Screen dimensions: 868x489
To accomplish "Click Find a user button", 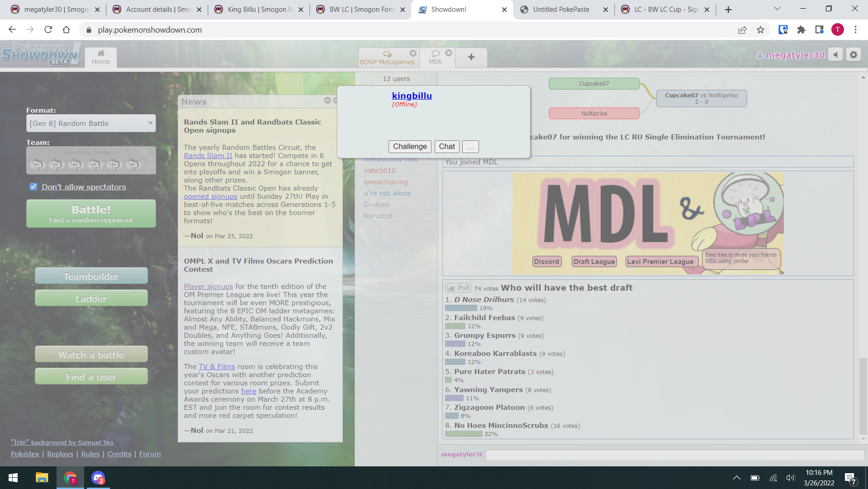I will [91, 377].
